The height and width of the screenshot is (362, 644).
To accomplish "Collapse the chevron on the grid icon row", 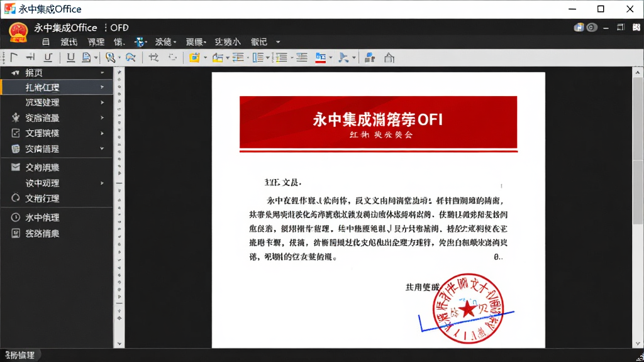I will [103, 148].
